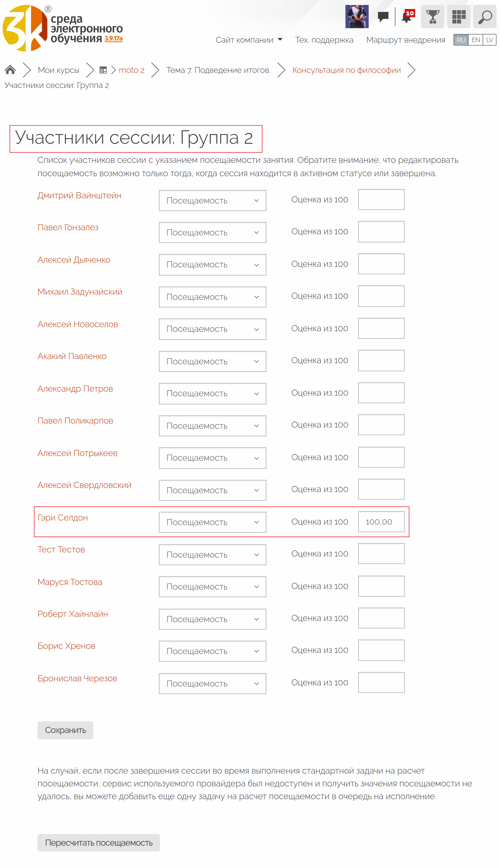Viewport: 500px width, 868px height.
Task: Switch interface language to LV
Action: click(x=489, y=40)
